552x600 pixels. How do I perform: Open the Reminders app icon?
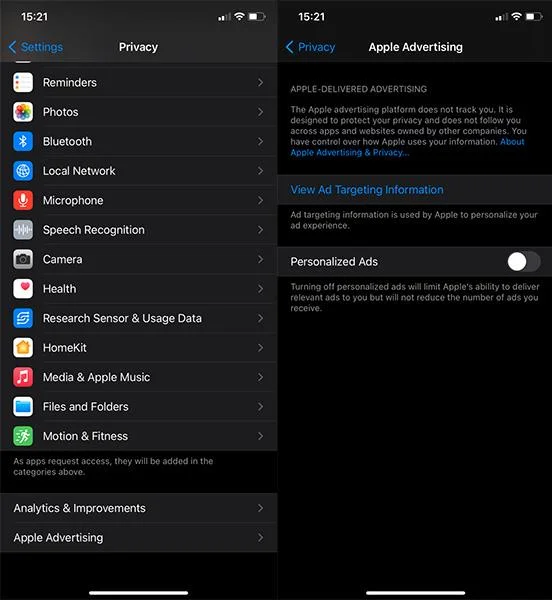coord(23,82)
